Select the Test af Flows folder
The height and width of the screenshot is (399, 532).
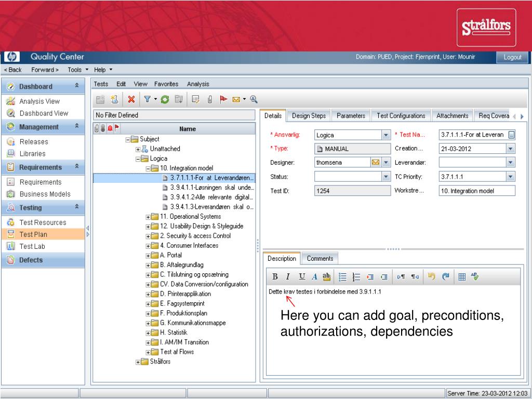tap(177, 352)
